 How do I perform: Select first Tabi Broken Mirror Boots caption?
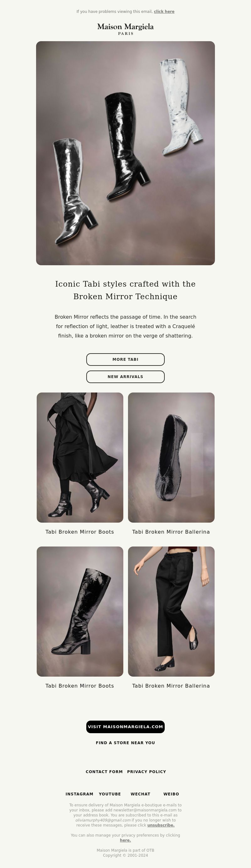[80, 532]
